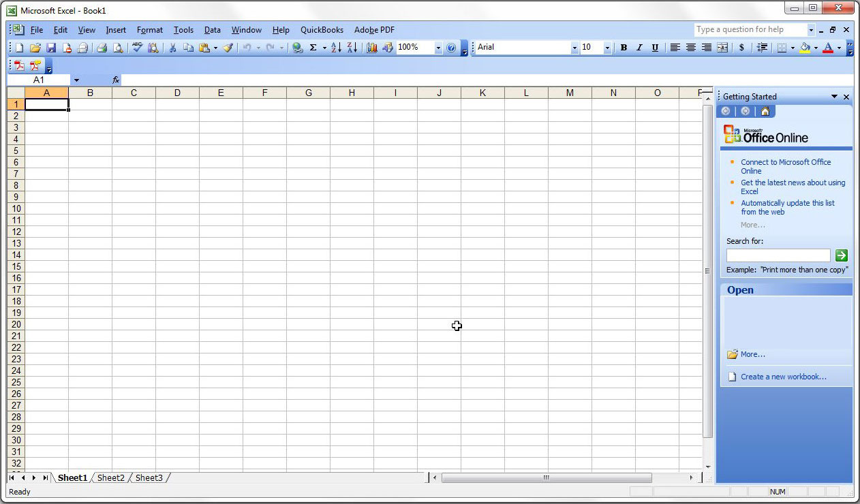Expand the font size dropdown

[x=607, y=48]
